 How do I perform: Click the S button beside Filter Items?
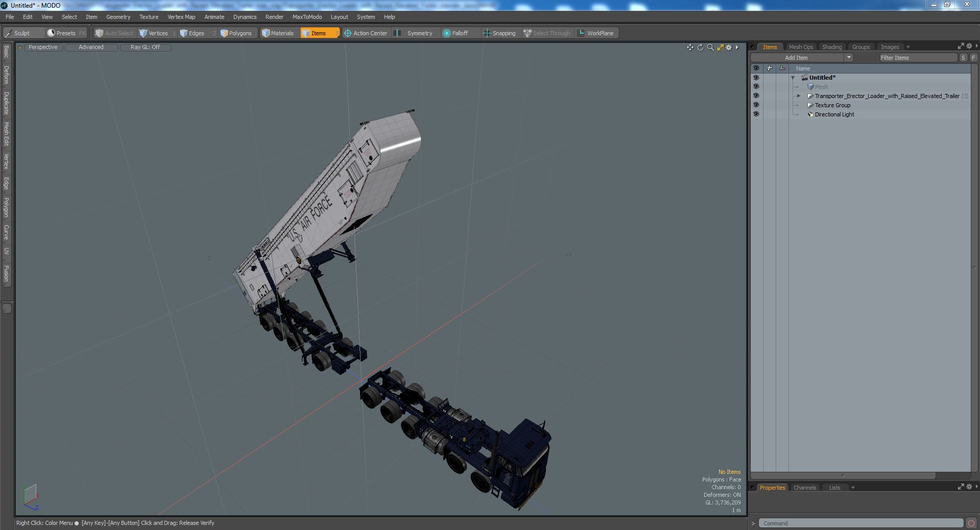click(x=963, y=58)
